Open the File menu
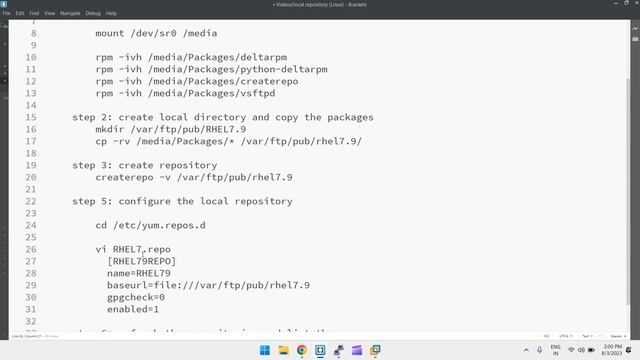Viewport: 640px width, 360px height. point(7,13)
